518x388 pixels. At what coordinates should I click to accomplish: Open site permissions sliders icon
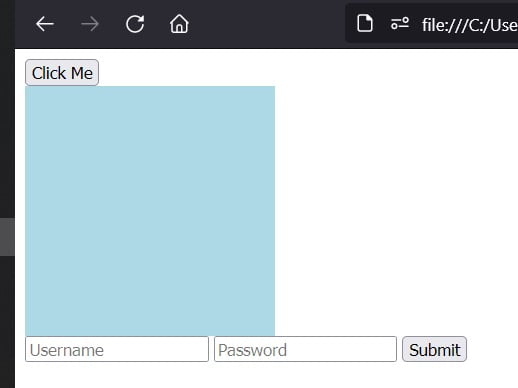400,24
